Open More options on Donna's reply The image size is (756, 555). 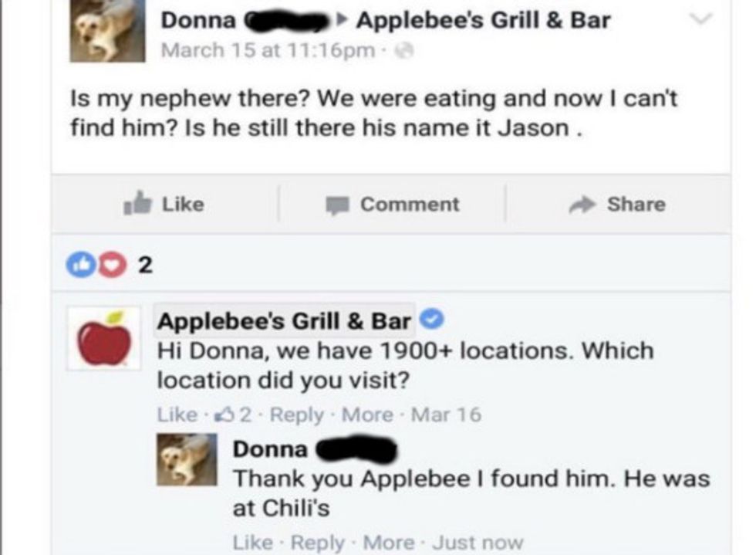(x=389, y=543)
